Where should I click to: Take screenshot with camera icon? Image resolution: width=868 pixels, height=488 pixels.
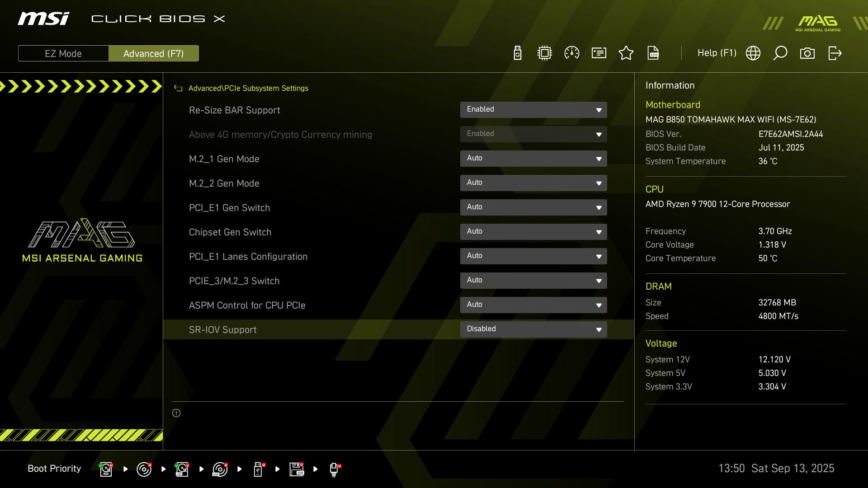coord(807,53)
